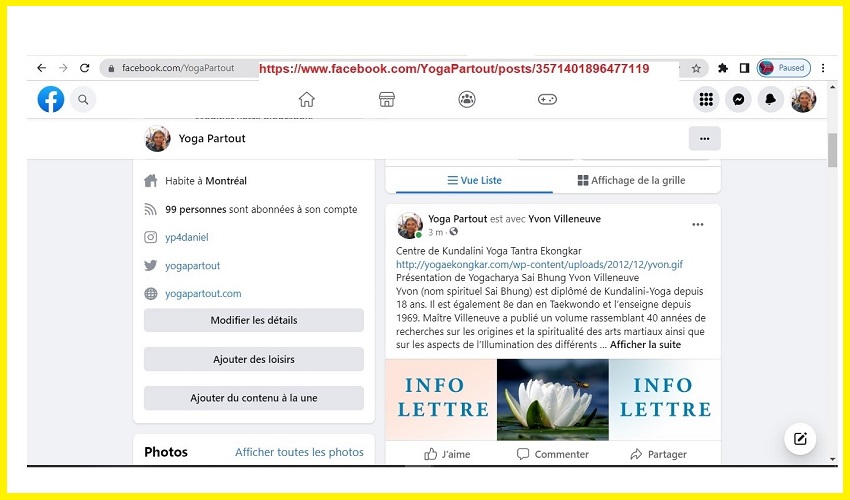Click Afficher toutes les photos link
Screen dimensions: 850x500
[299, 452]
